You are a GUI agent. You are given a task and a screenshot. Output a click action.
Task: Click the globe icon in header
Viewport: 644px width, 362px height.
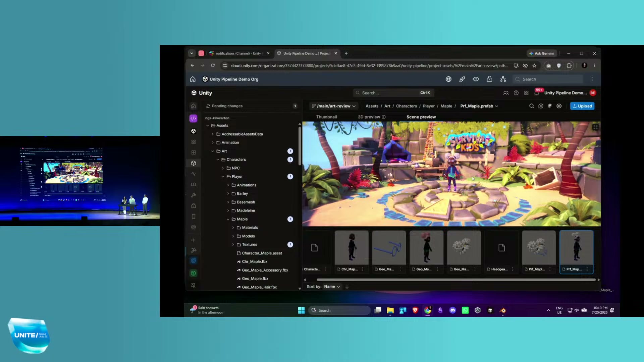[x=448, y=79]
